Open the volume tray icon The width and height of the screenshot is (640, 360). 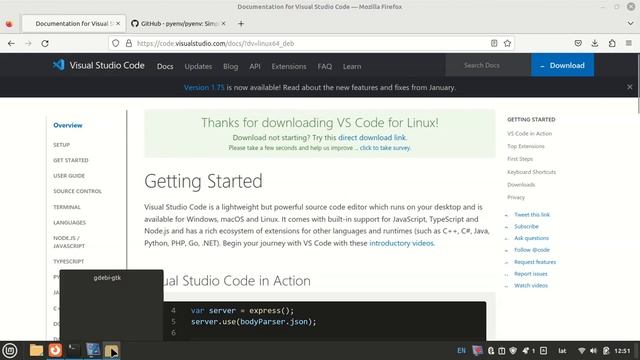coord(593,351)
